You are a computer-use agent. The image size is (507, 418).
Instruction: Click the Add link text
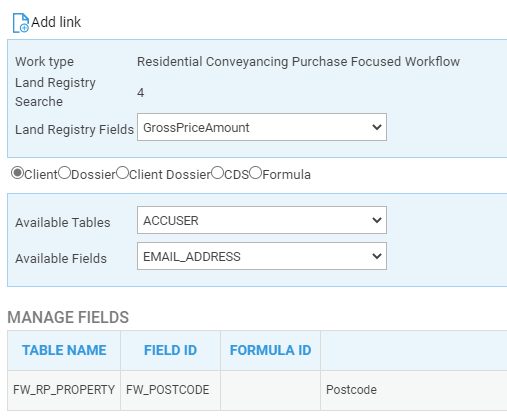click(x=56, y=22)
